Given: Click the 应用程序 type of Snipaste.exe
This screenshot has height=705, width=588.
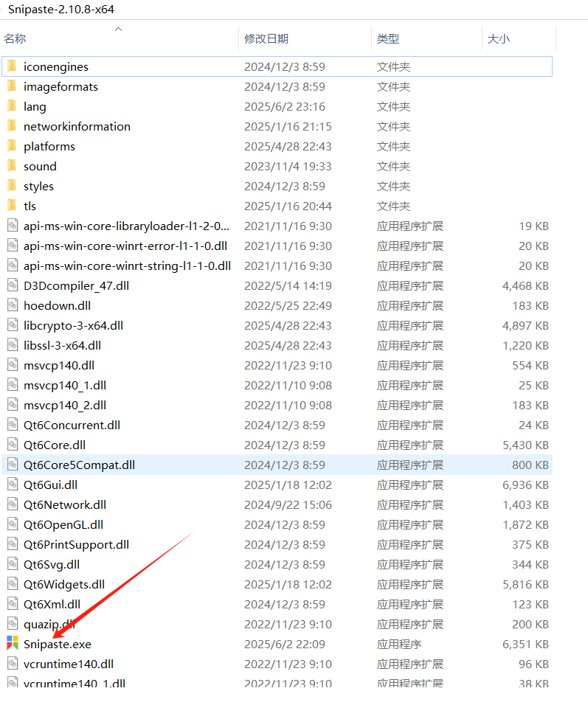Looking at the screenshot, I should point(398,645).
